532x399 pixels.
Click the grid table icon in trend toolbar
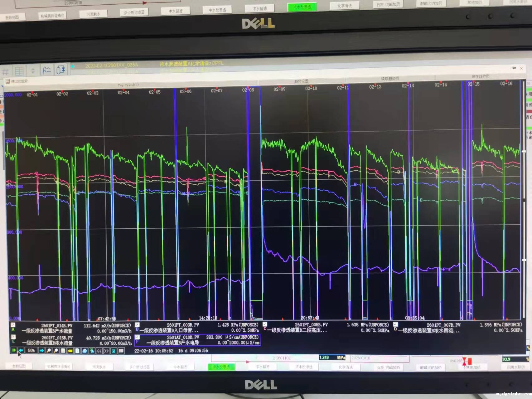121,351
